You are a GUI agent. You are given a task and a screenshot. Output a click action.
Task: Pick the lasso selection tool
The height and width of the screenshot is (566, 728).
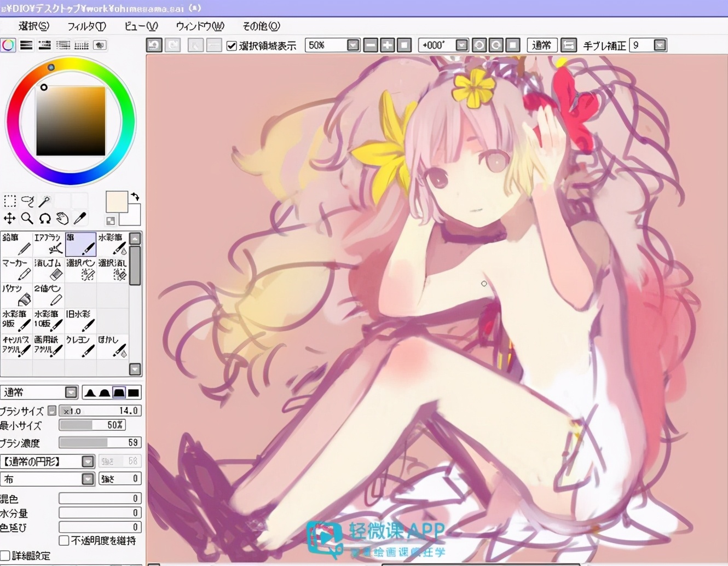point(27,201)
